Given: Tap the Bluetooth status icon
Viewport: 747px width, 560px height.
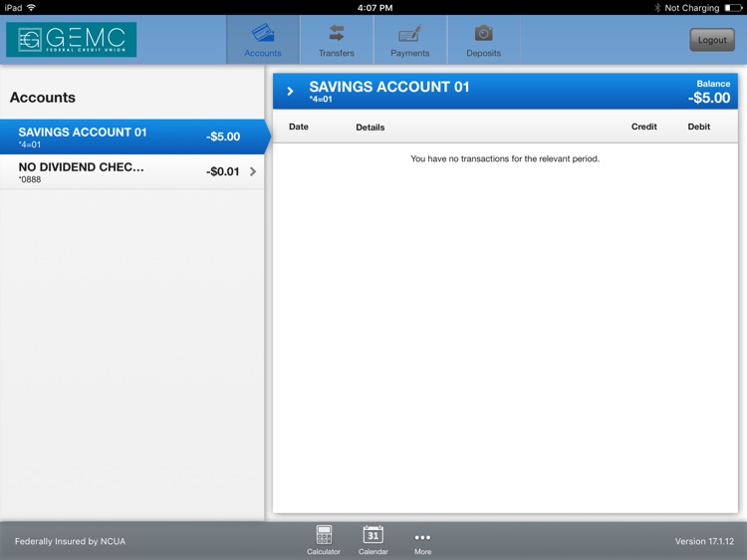Looking at the screenshot, I should click(x=657, y=8).
